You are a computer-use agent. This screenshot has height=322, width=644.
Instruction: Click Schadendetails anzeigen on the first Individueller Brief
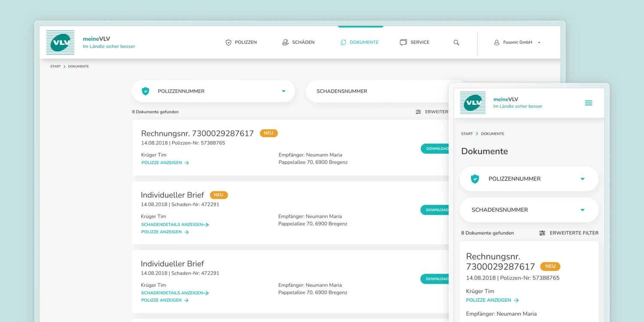[175, 225]
